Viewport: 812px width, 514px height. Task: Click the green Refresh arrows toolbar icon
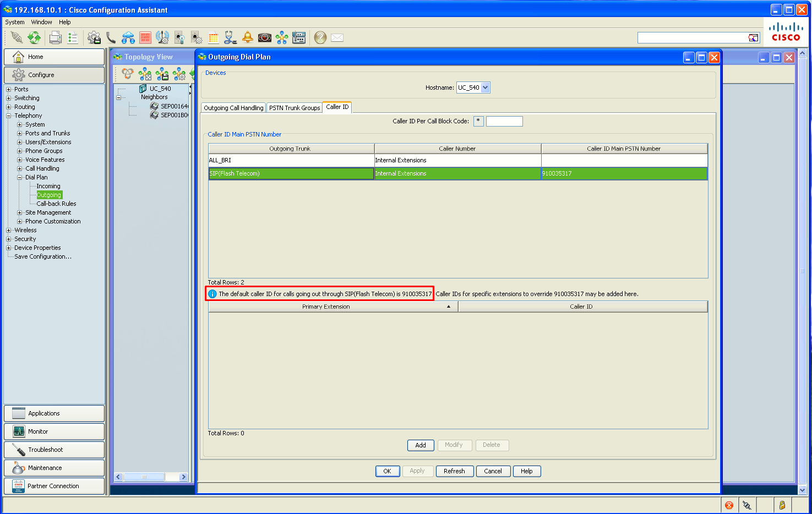(34, 37)
